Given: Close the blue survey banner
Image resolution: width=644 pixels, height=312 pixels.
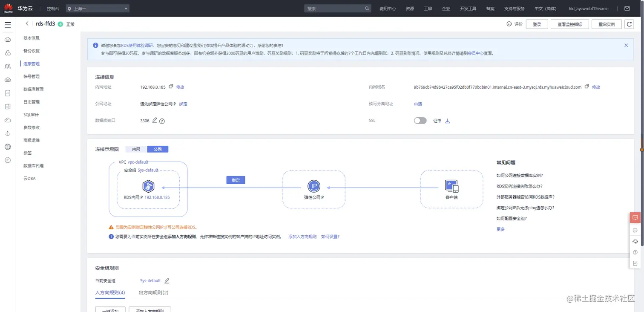Looking at the screenshot, I should point(626,45).
